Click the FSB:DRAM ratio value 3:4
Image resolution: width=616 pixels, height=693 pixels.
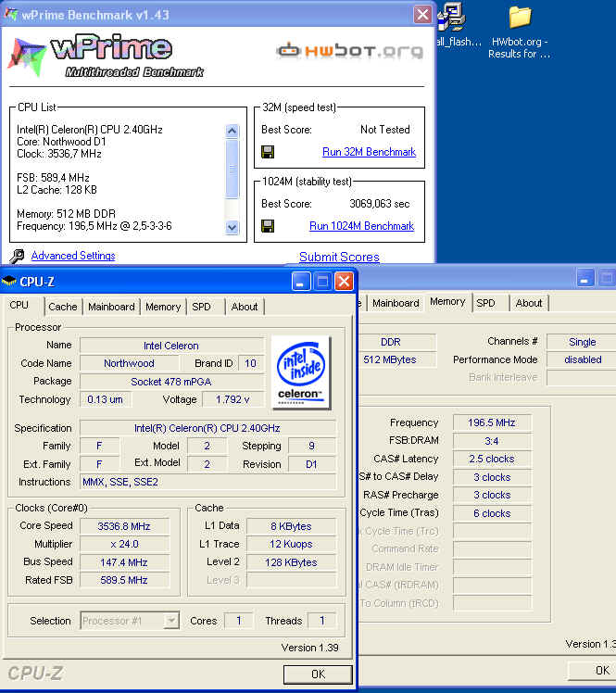pos(492,441)
